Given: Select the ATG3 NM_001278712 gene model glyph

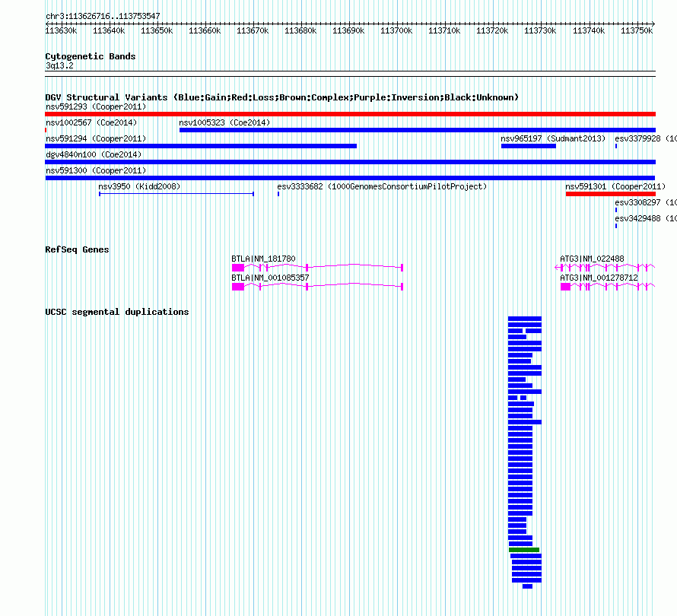Looking at the screenshot, I should click(608, 287).
